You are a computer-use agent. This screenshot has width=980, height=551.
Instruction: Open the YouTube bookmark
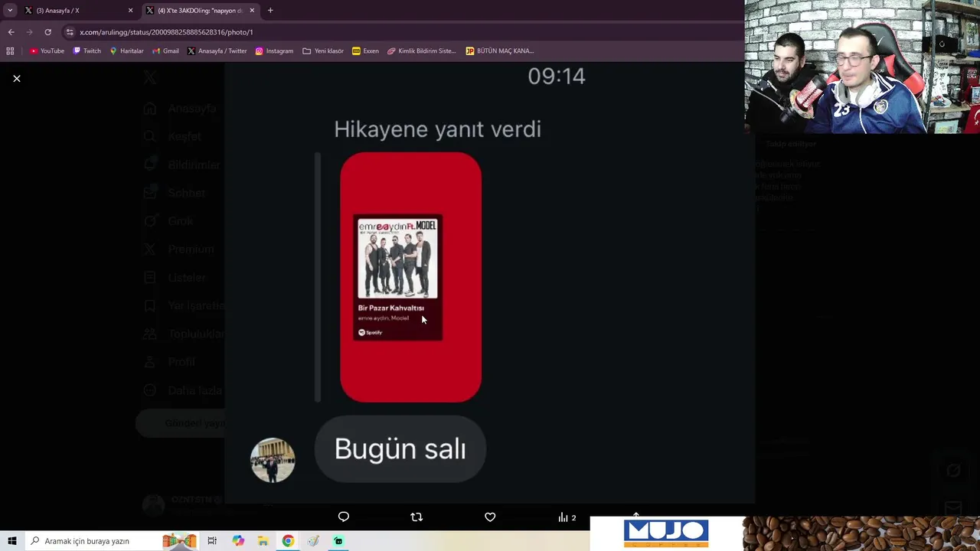click(x=47, y=51)
